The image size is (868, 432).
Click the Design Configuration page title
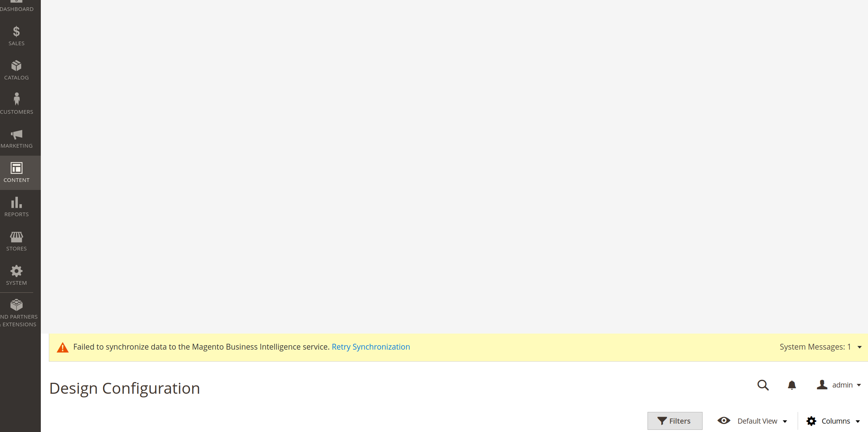[125, 388]
